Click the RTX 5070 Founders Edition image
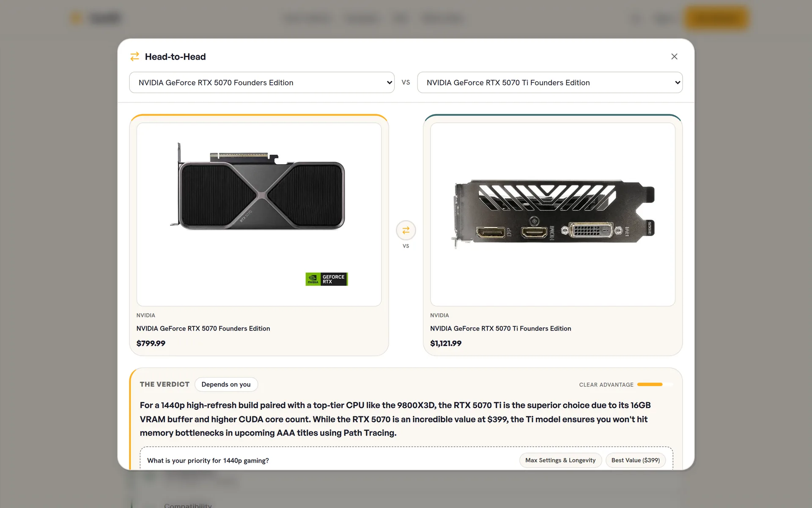Image resolution: width=812 pixels, height=508 pixels. [259, 215]
